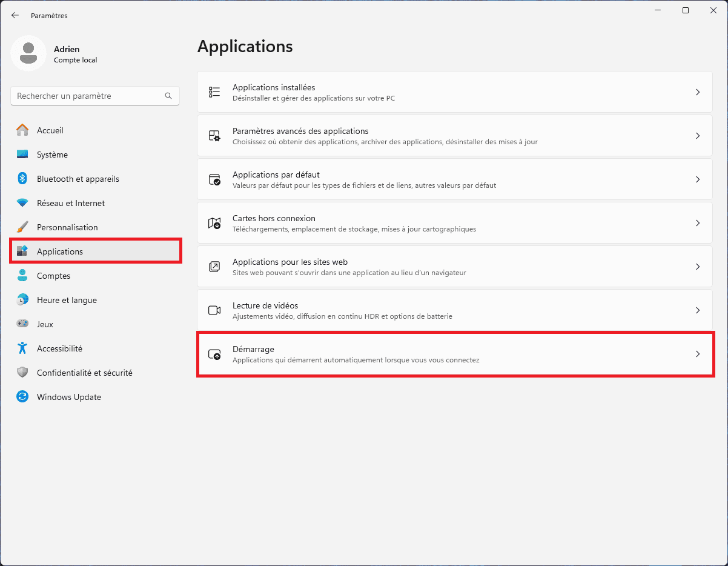
Task: Expand Applications installées chevron
Action: pos(698,92)
